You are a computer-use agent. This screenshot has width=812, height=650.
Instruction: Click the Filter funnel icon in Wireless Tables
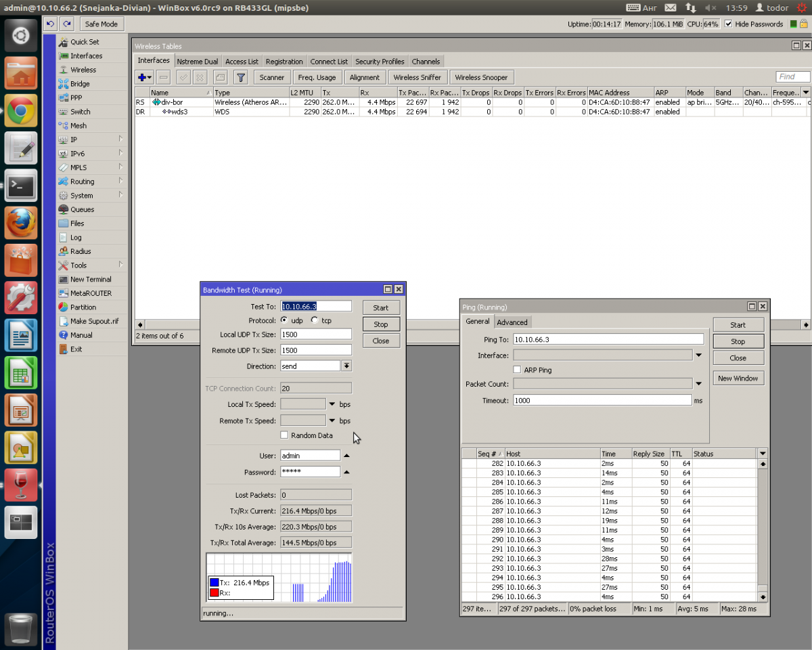pos(240,77)
